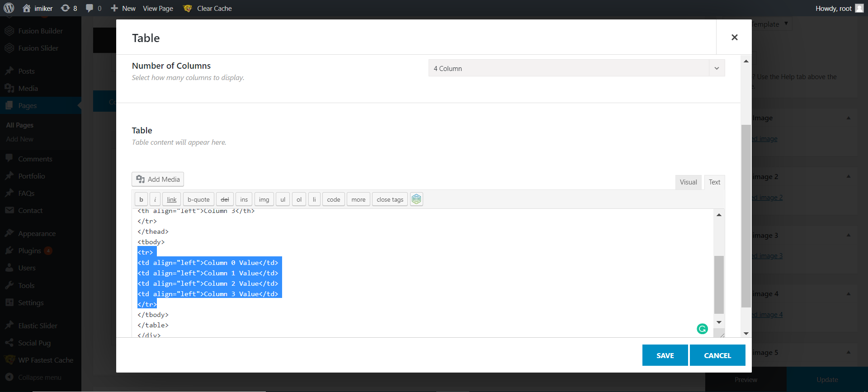Insert a code tag
The height and width of the screenshot is (392, 868).
[334, 199]
